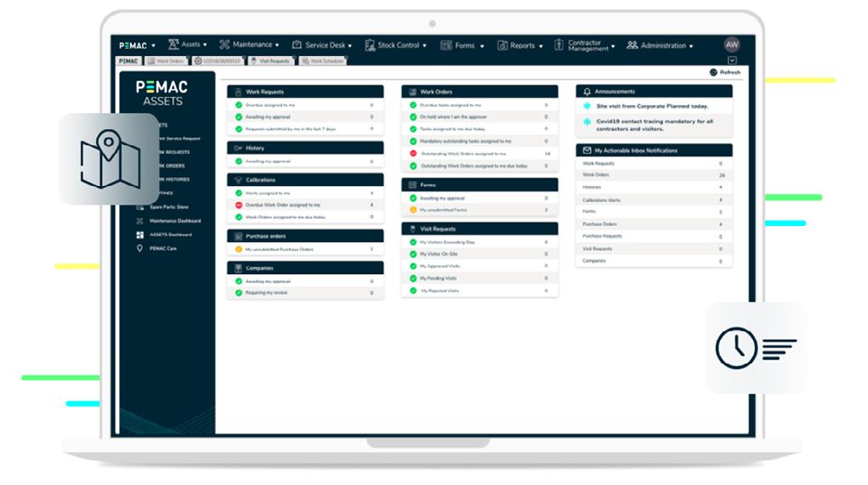
Task: Click the ASSETS Dashboard grid icon
Action: 139,234
